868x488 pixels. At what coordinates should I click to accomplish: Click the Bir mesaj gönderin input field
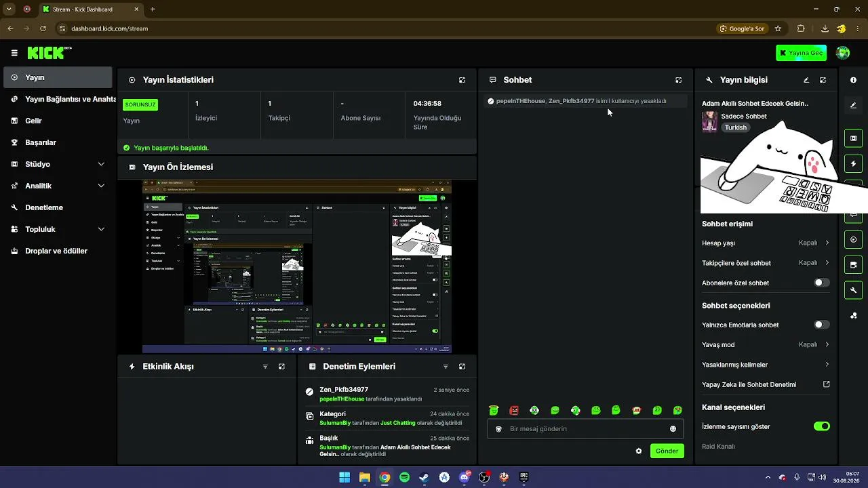(585, 429)
